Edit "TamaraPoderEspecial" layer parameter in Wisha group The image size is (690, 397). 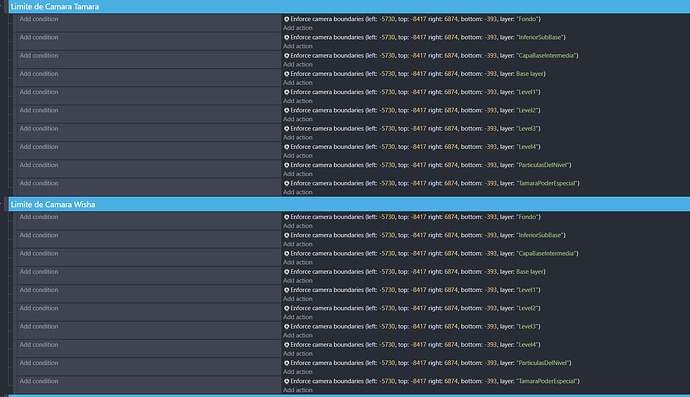tap(547, 382)
